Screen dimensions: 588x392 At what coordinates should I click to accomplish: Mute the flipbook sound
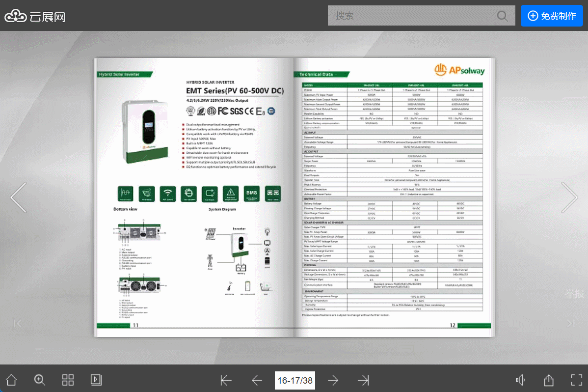coord(521,380)
